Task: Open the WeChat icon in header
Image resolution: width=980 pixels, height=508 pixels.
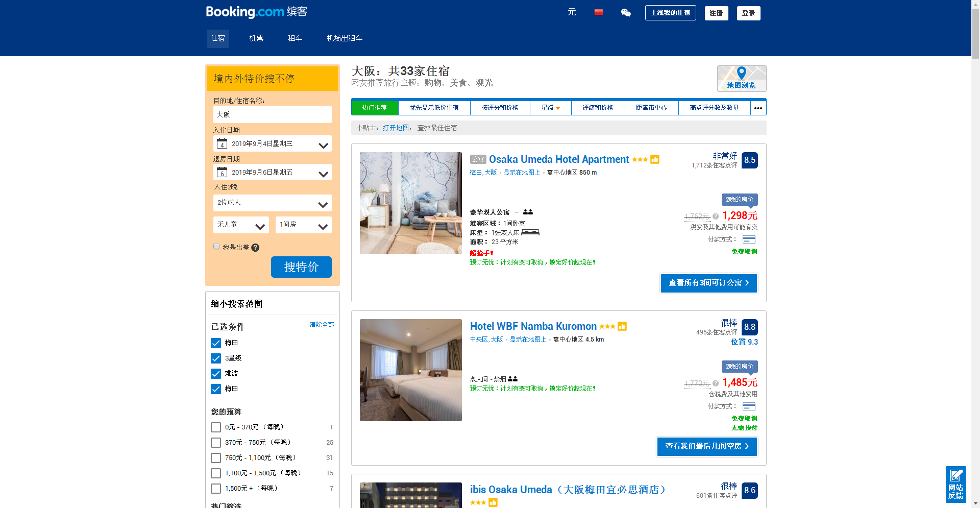Action: (626, 13)
